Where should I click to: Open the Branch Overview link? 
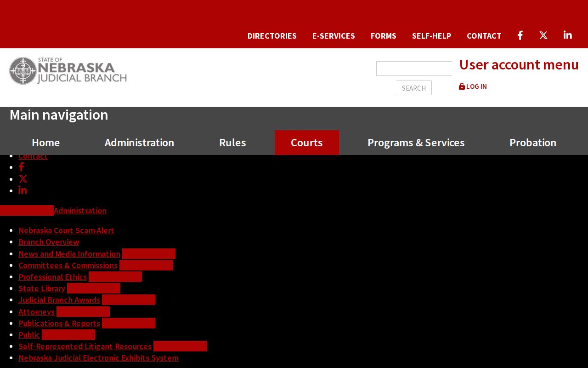[x=49, y=242]
